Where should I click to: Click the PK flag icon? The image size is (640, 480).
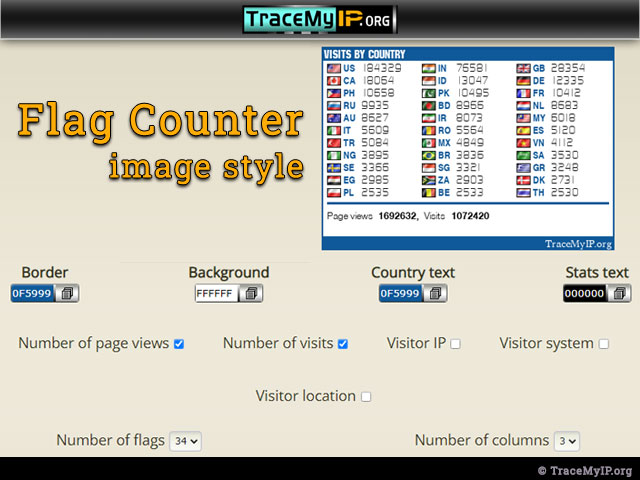coord(429,93)
